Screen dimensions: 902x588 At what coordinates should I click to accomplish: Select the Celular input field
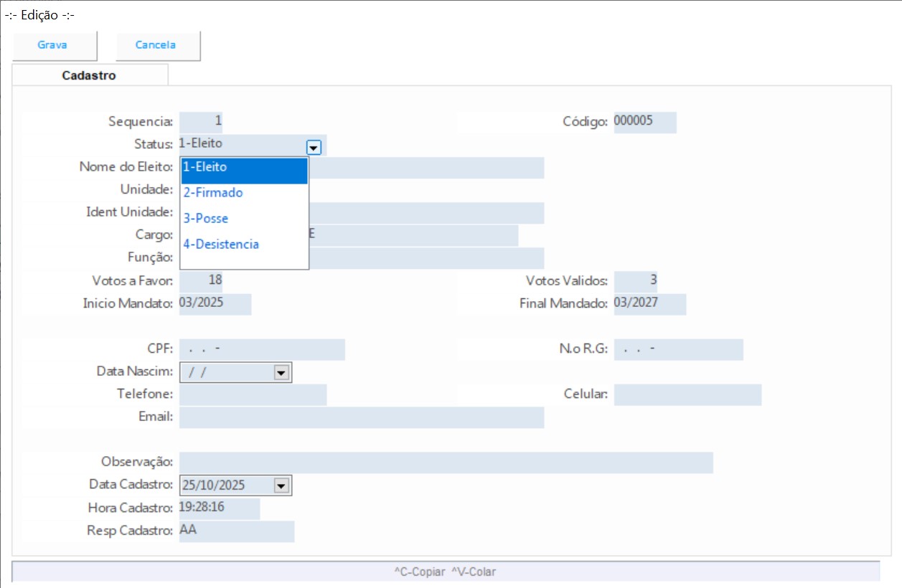click(687, 395)
